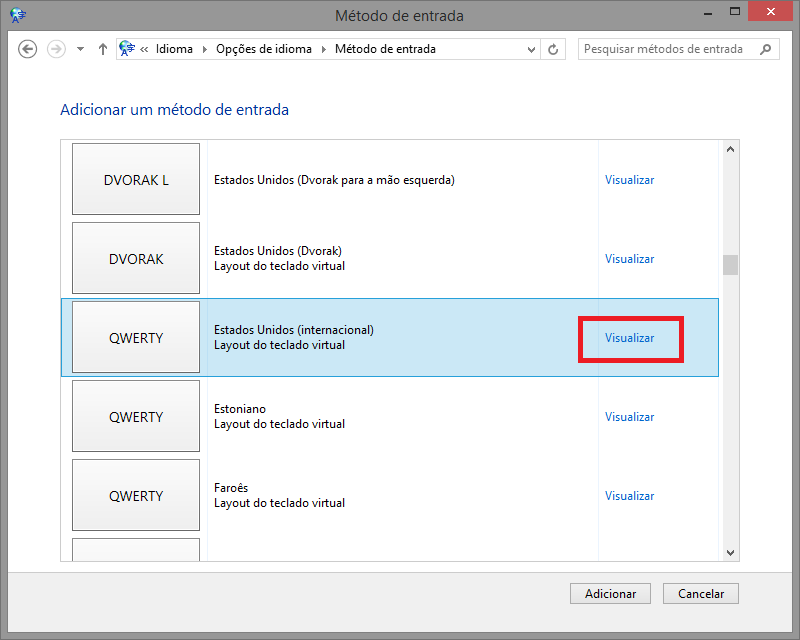Screen dimensions: 800x640
Task: Select the DVORAK L layout tile
Action: pyautogui.click(x=135, y=179)
